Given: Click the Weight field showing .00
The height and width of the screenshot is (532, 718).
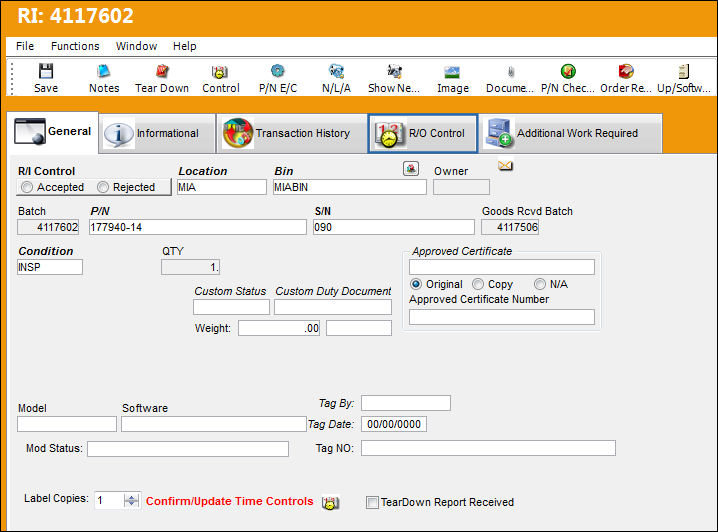Looking at the screenshot, I should point(279,328).
